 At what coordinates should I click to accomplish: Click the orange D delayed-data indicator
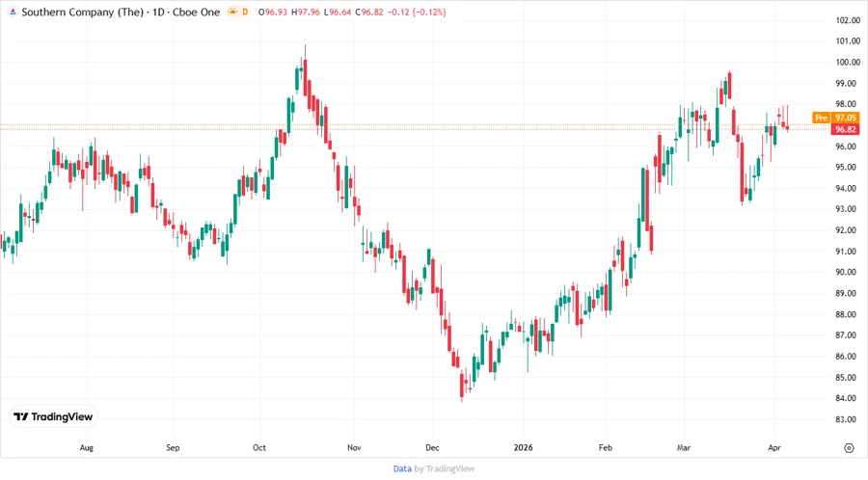pyautogui.click(x=245, y=12)
